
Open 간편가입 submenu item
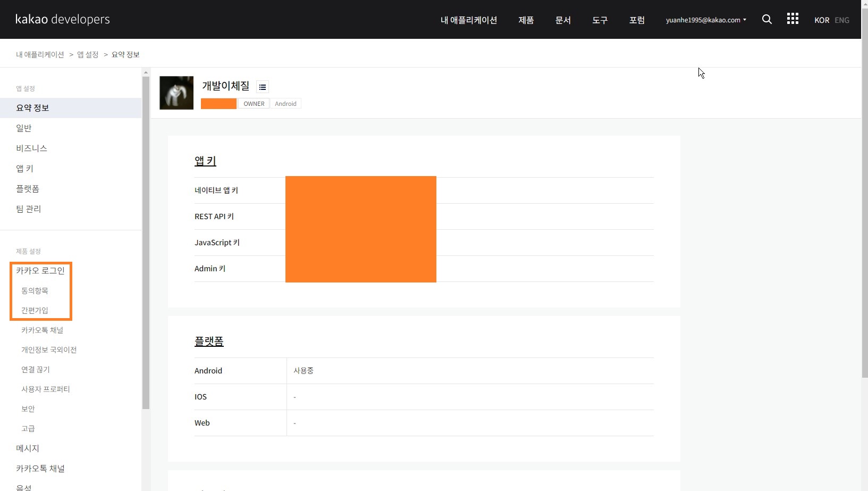(35, 311)
